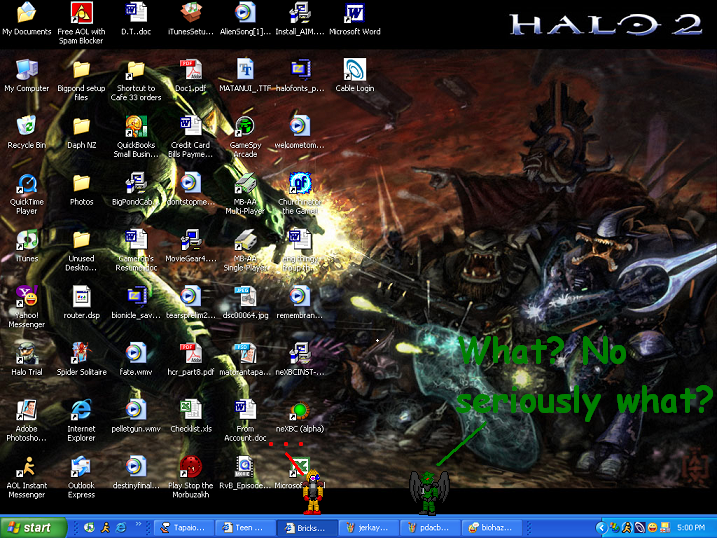Screen dimensions: 717x538
Task: Open the destinyfinal media file
Action: [x=136, y=466]
